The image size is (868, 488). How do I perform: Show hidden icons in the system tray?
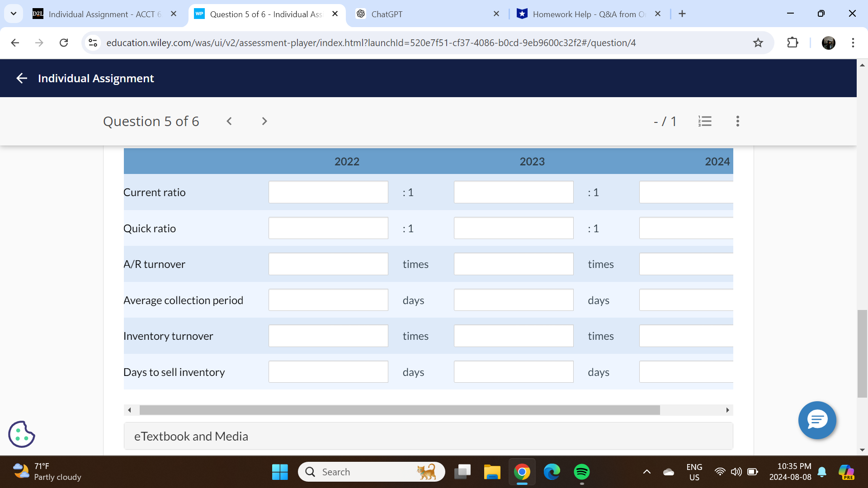click(646, 472)
